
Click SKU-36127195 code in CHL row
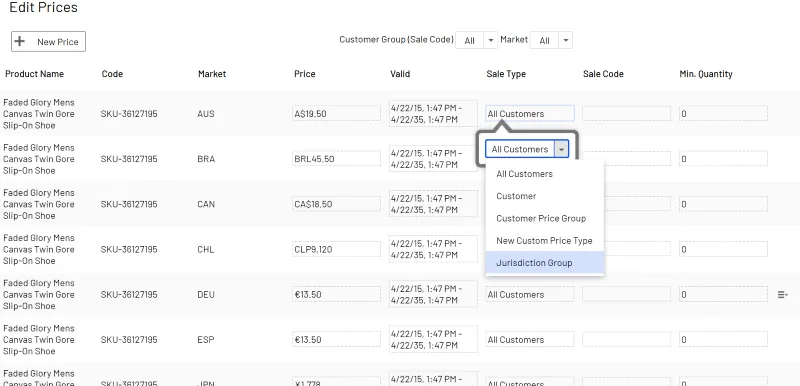click(129, 249)
